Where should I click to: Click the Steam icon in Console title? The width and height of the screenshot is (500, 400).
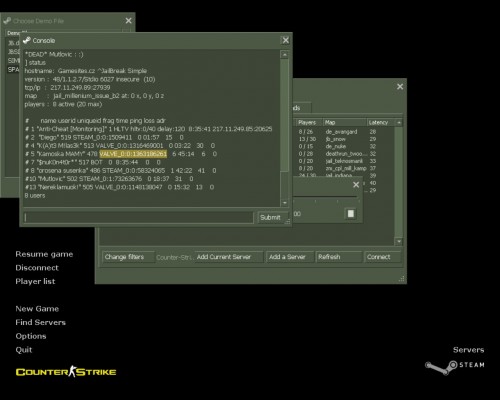27,40
